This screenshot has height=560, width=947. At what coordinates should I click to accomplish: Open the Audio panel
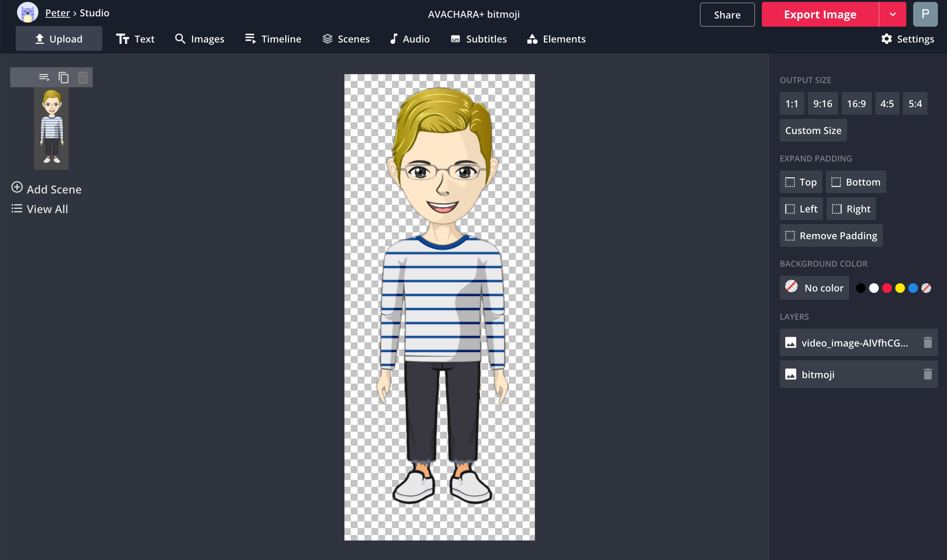coord(410,39)
